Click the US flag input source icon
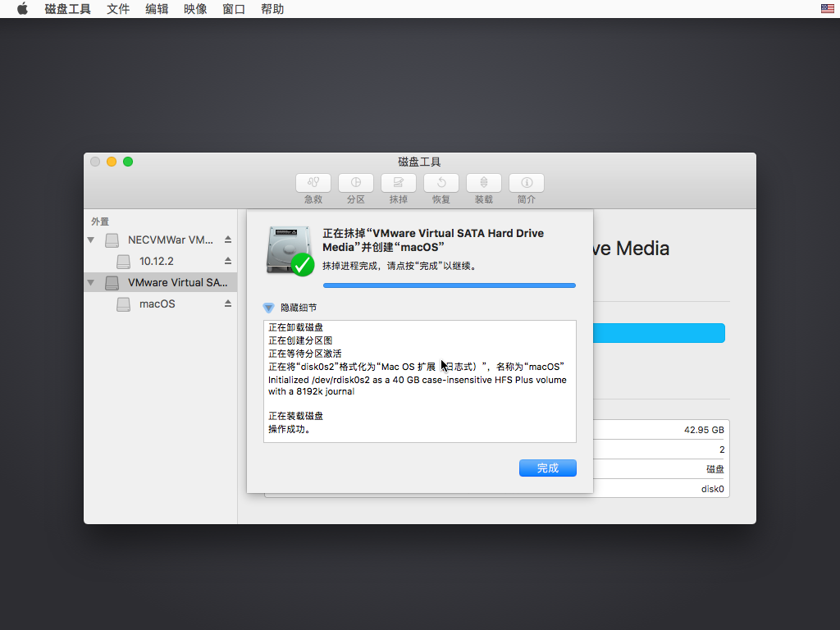The width and height of the screenshot is (840, 630). [827, 8]
